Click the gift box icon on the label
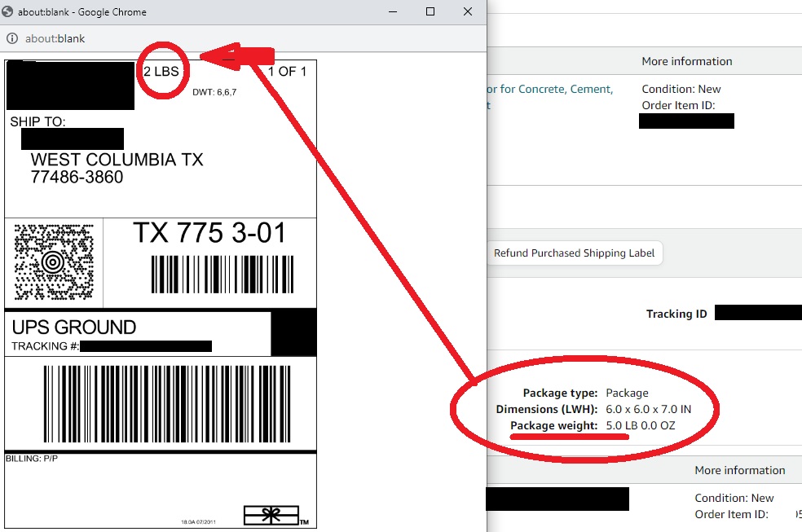 pos(271,515)
